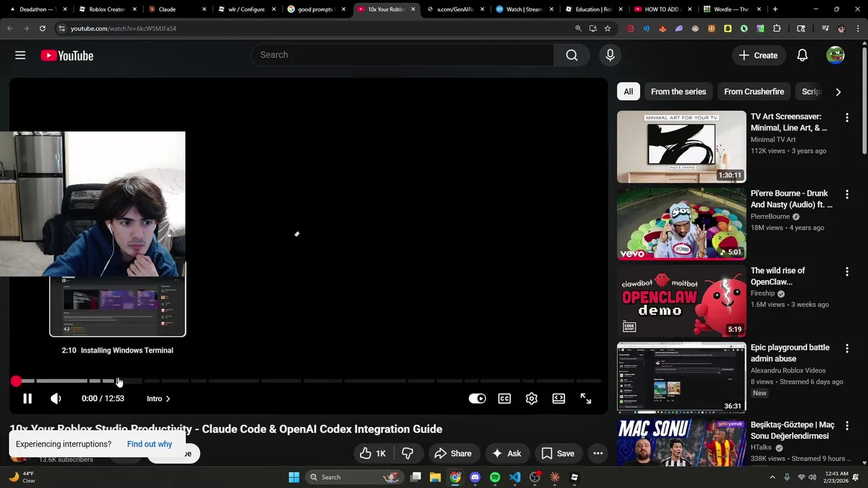
Task: Open the YouTube hamburger guide menu
Action: [20, 56]
